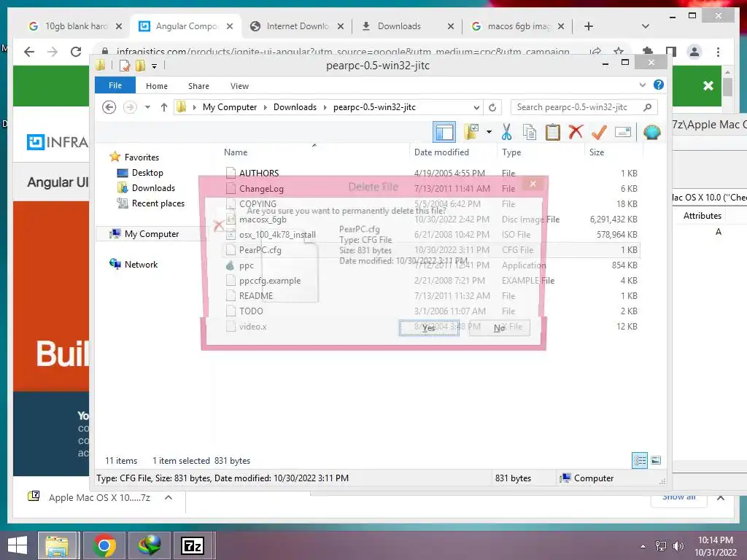Sort files by Size column header

pyautogui.click(x=597, y=152)
